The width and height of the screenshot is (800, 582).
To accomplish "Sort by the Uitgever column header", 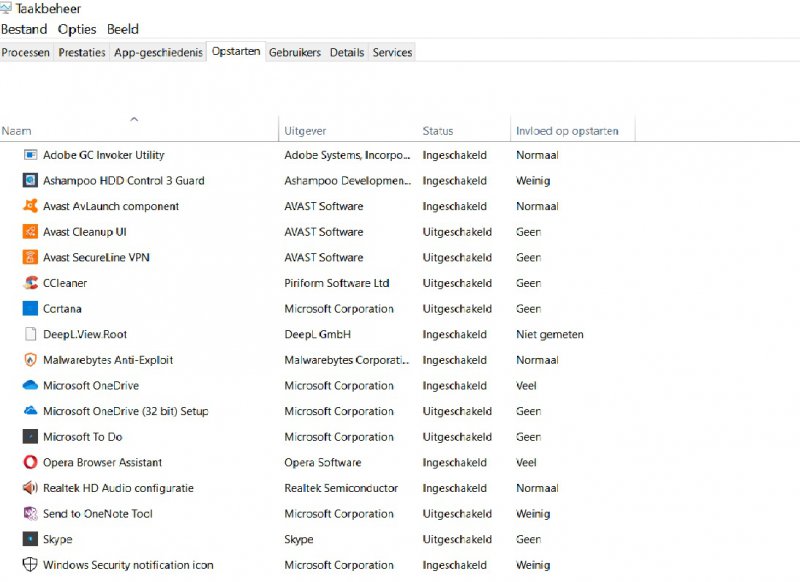I will point(305,131).
